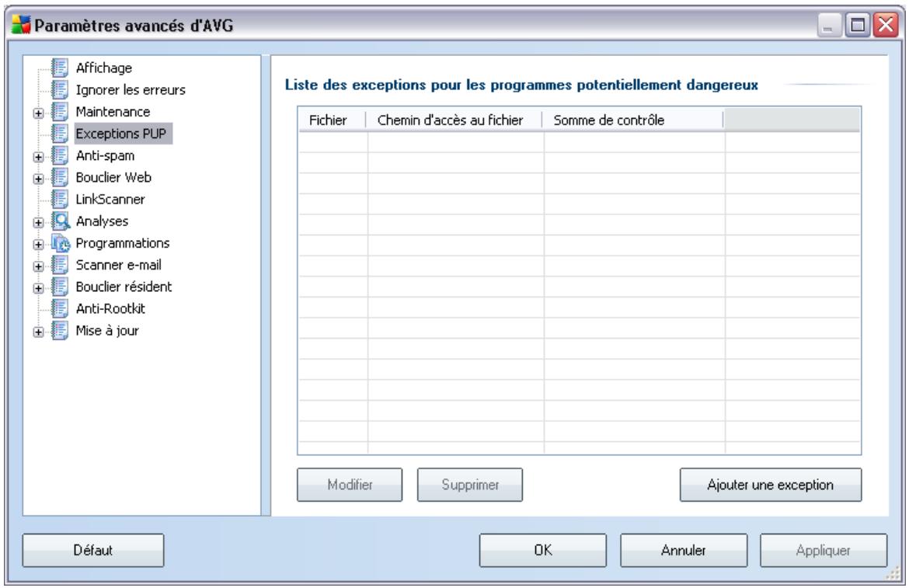
Task: Click the Exceptions PUP icon
Action: 60,134
